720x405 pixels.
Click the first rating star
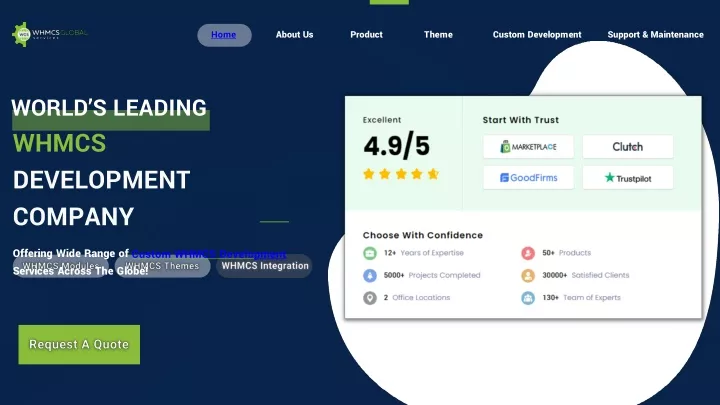tap(368, 174)
